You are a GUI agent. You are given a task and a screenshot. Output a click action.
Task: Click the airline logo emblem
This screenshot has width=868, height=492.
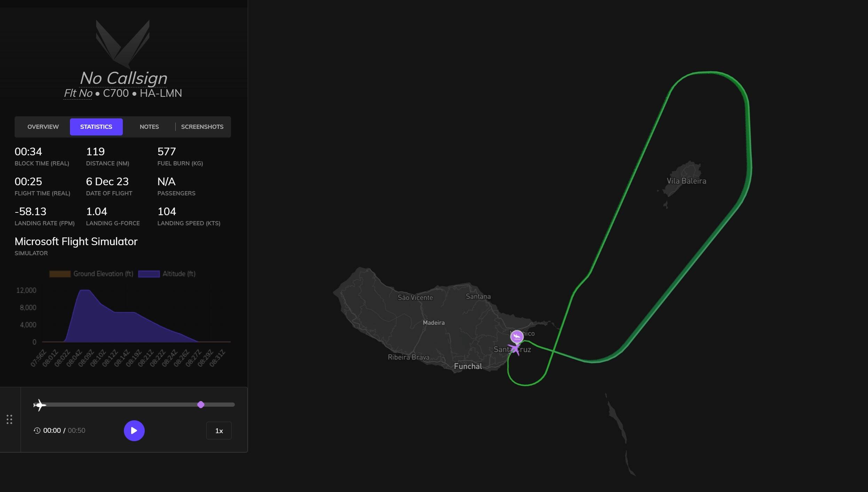[x=123, y=43]
